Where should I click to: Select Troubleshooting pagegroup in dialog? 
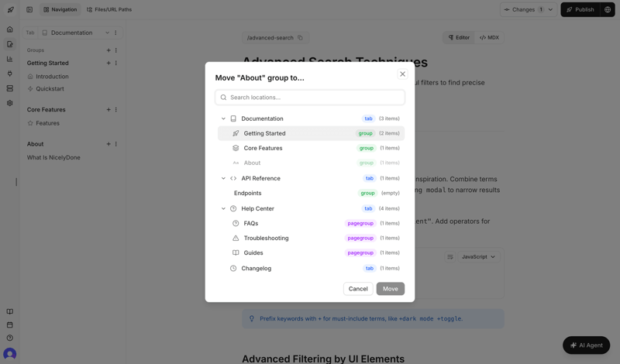pos(311,238)
